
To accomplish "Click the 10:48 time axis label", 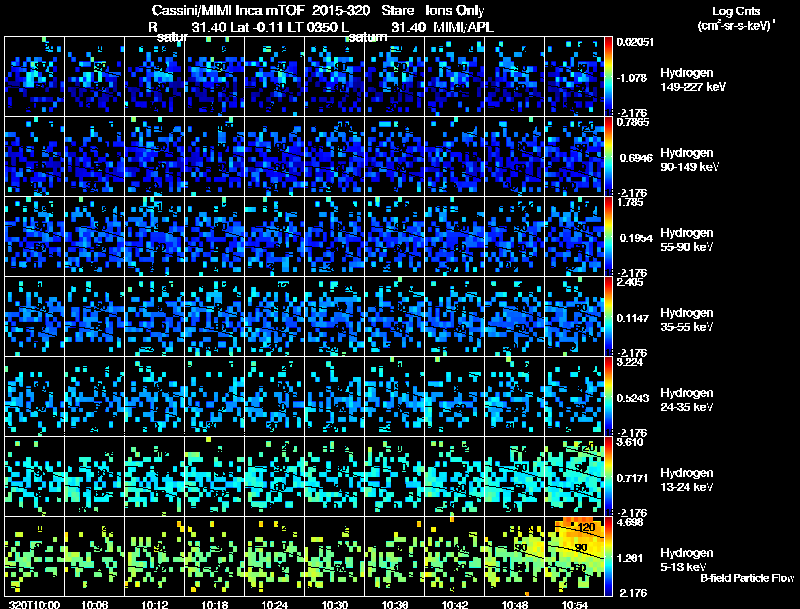I will (x=515, y=604).
